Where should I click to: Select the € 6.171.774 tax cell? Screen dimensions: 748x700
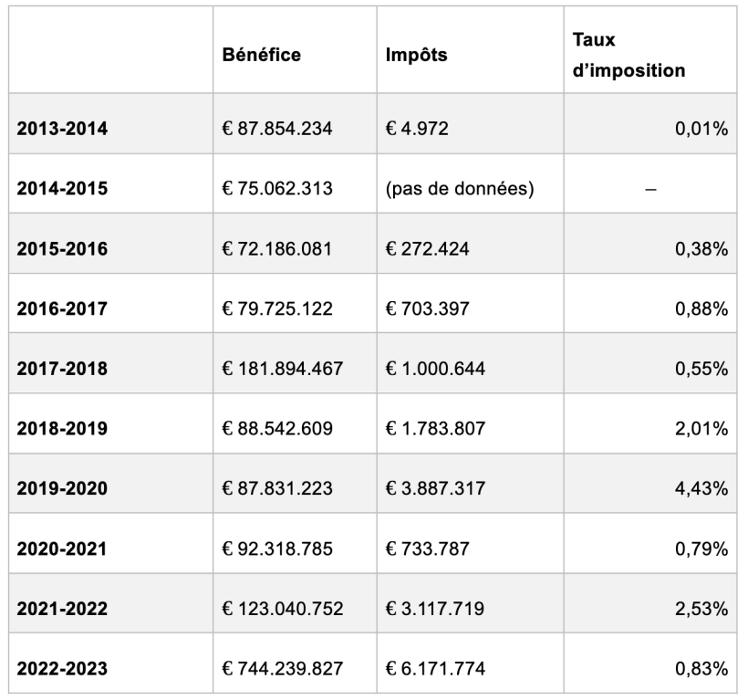pos(433,669)
